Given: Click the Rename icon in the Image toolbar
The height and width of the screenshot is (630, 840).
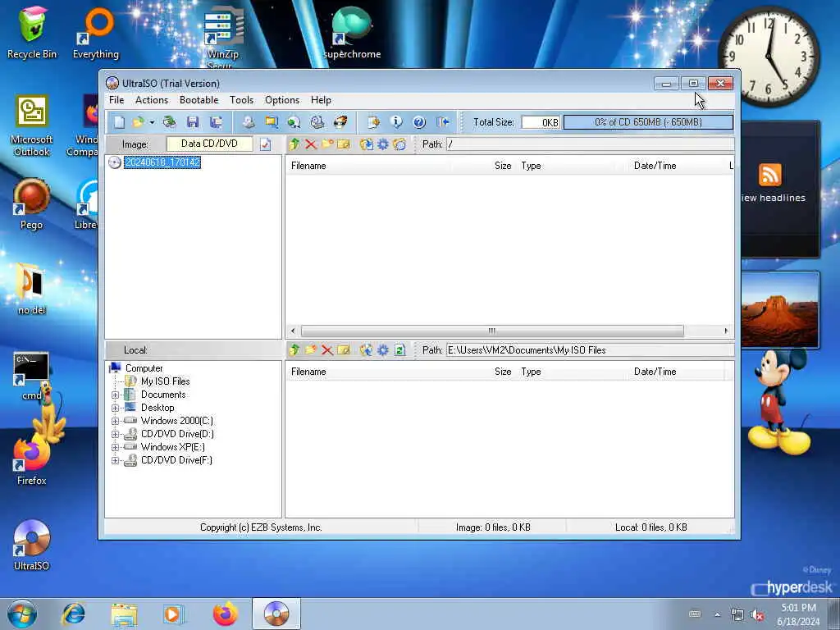Looking at the screenshot, I should click(344, 144).
